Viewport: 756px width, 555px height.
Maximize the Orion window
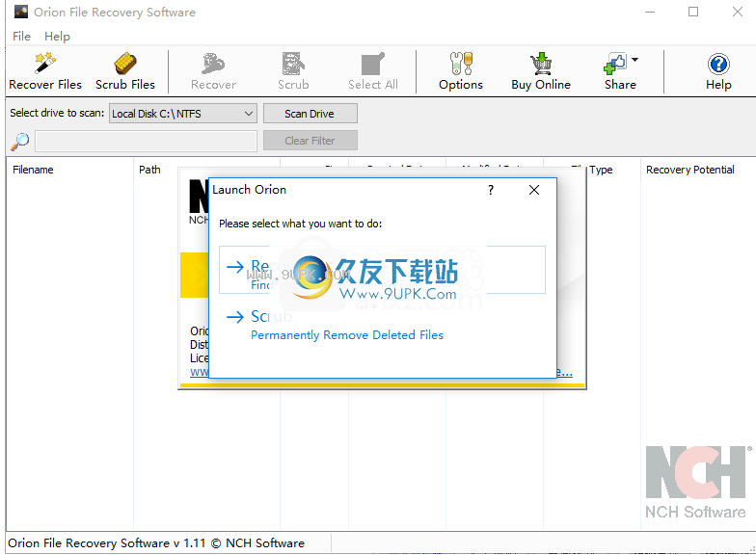tap(693, 12)
